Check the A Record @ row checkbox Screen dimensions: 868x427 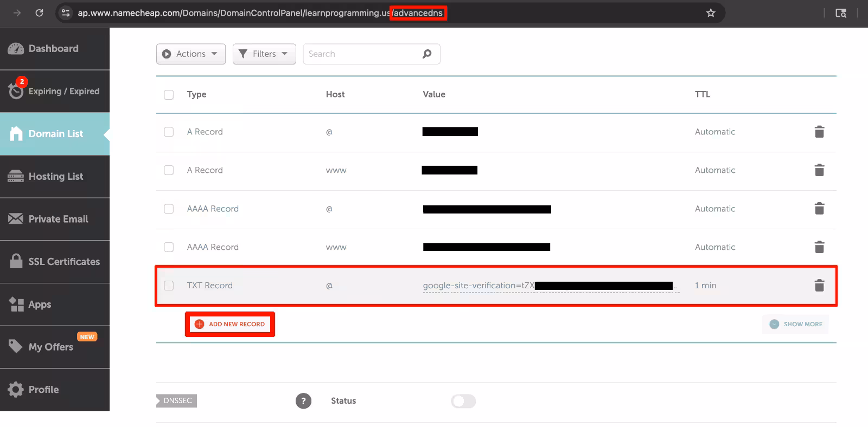[169, 132]
